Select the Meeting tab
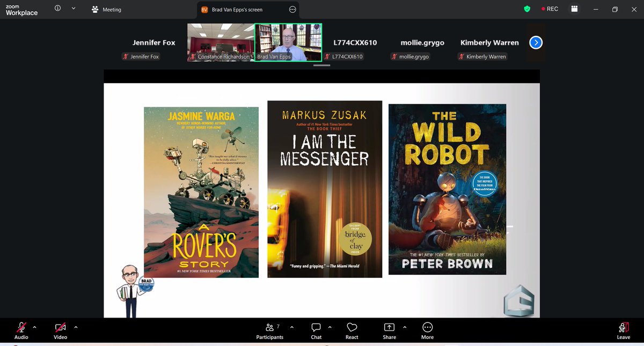This screenshot has width=644, height=346. pos(106,9)
